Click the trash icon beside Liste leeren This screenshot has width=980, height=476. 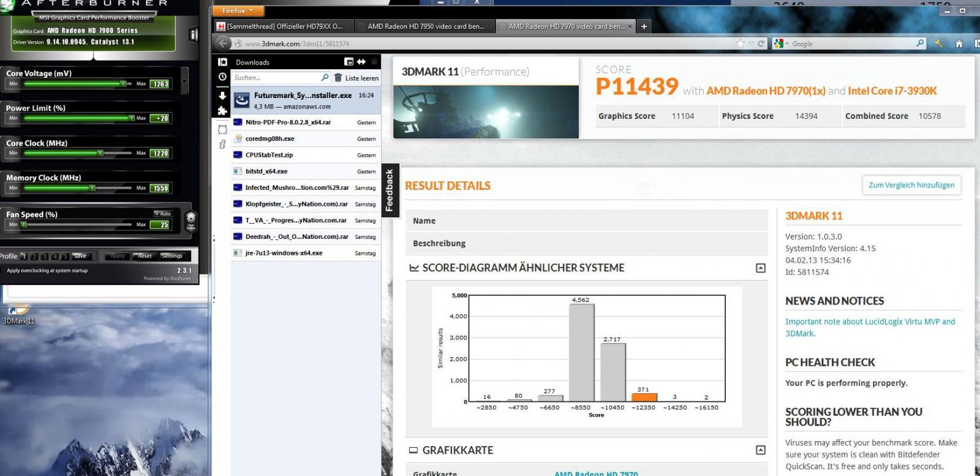338,78
